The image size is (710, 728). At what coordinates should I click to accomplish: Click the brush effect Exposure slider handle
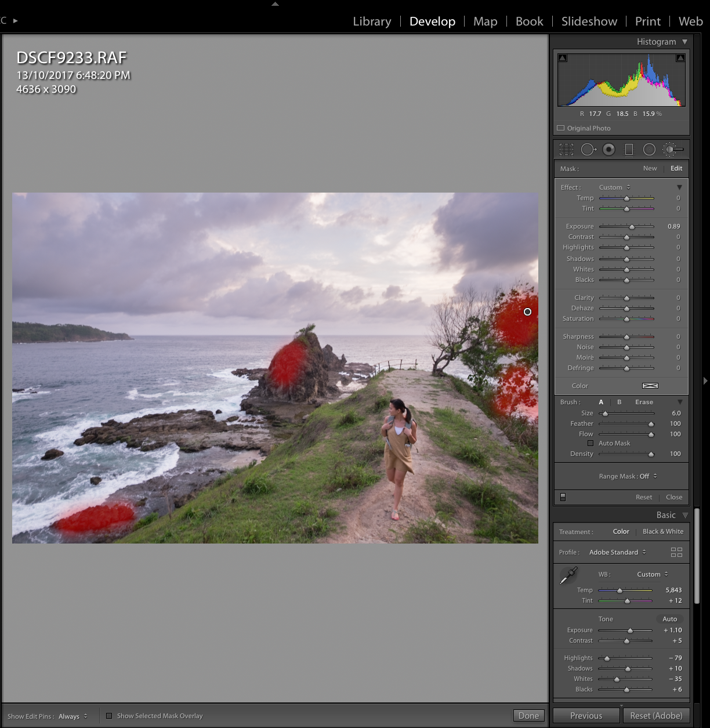tap(632, 226)
